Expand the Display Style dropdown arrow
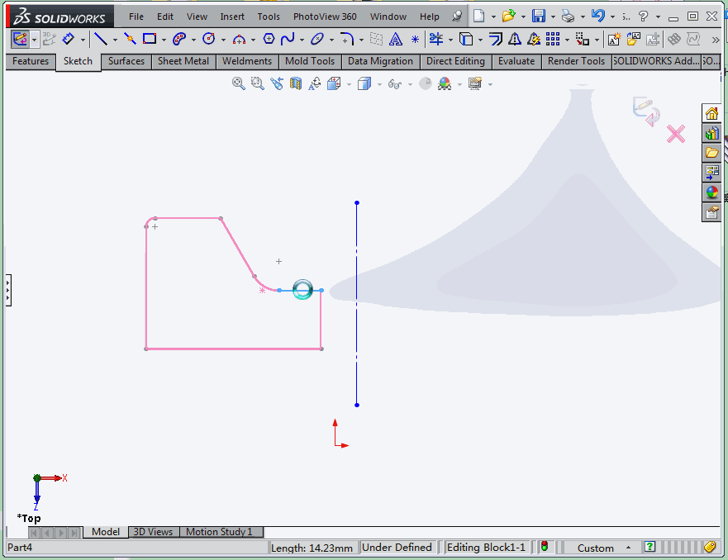This screenshot has width=728, height=560. click(379, 84)
